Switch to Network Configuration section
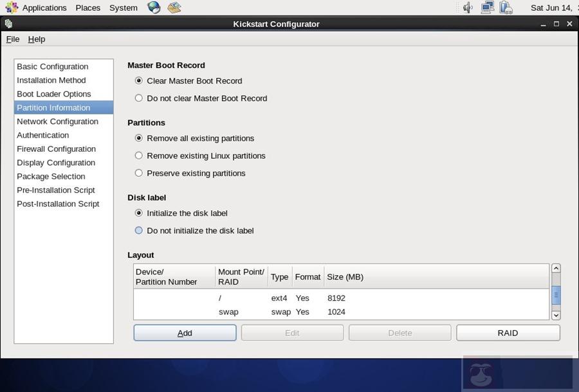Viewport: 579px width, 392px height. (x=57, y=121)
